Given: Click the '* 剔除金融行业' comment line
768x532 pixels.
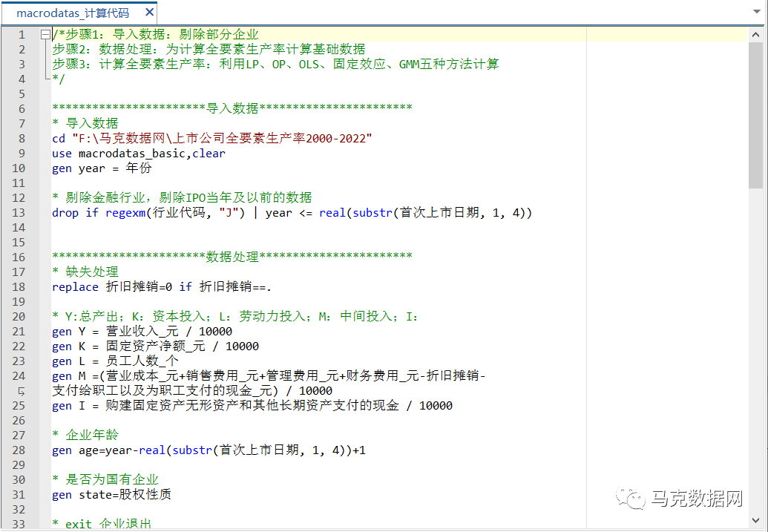Looking at the screenshot, I should (183, 198).
